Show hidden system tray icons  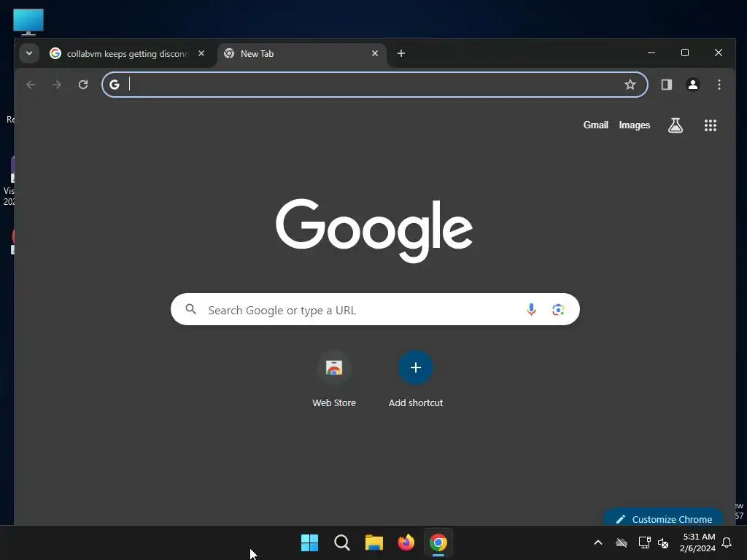pos(598,542)
